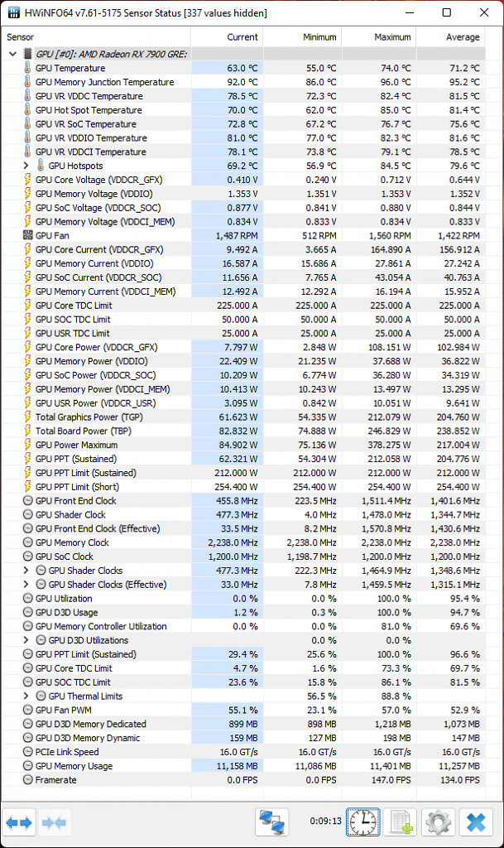Expand the GPU Shader Clocks (Effective) row

click(x=26, y=584)
